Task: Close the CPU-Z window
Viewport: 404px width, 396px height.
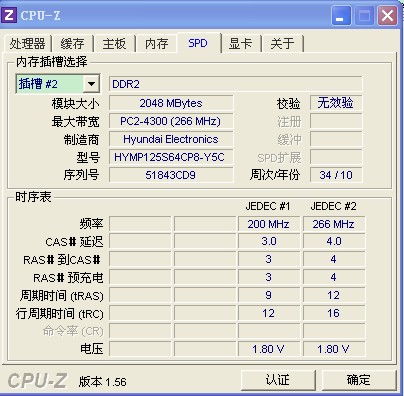Action: pyautogui.click(x=387, y=16)
